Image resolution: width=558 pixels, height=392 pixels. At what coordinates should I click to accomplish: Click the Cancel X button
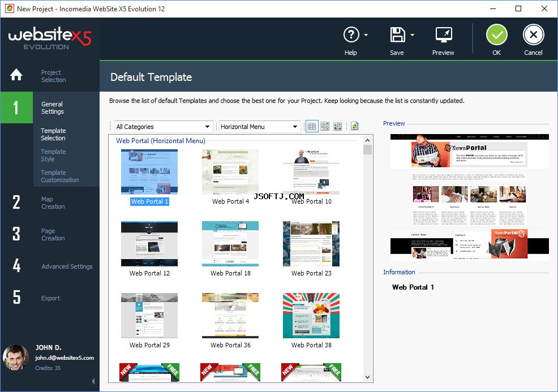[534, 35]
